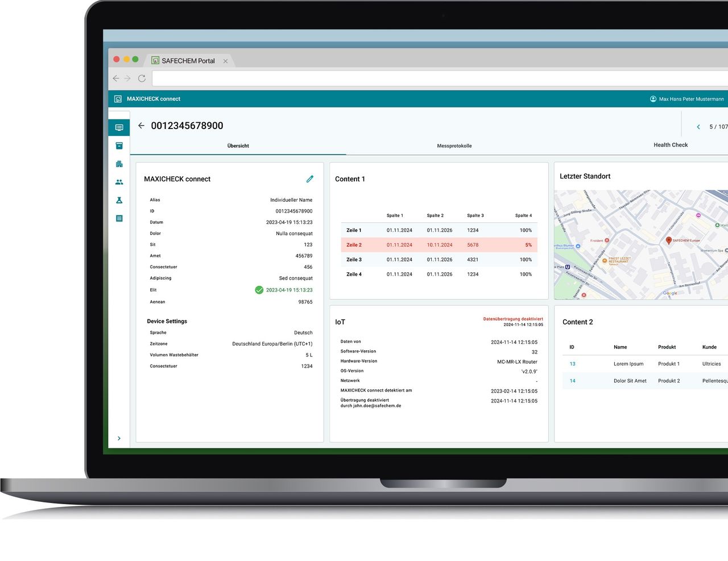Open the archive box icon in the sidebar
Viewport: 728px width, 561px height.
[119, 146]
